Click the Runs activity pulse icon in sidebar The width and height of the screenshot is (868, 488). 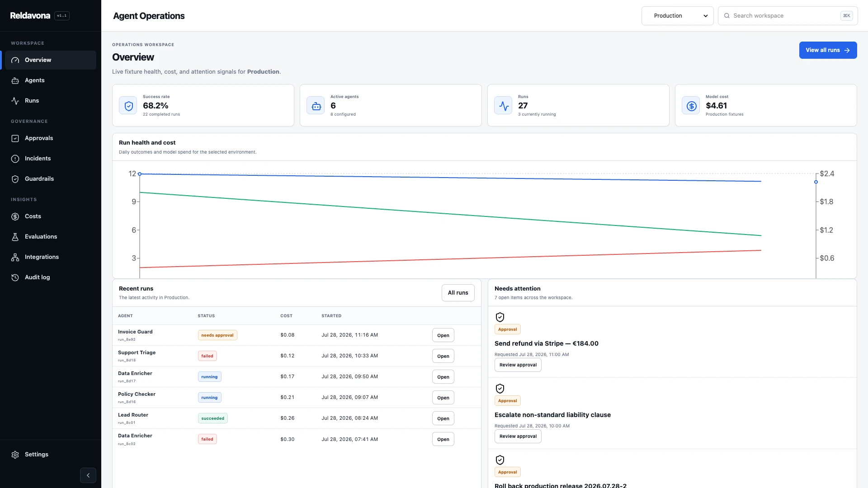click(15, 101)
